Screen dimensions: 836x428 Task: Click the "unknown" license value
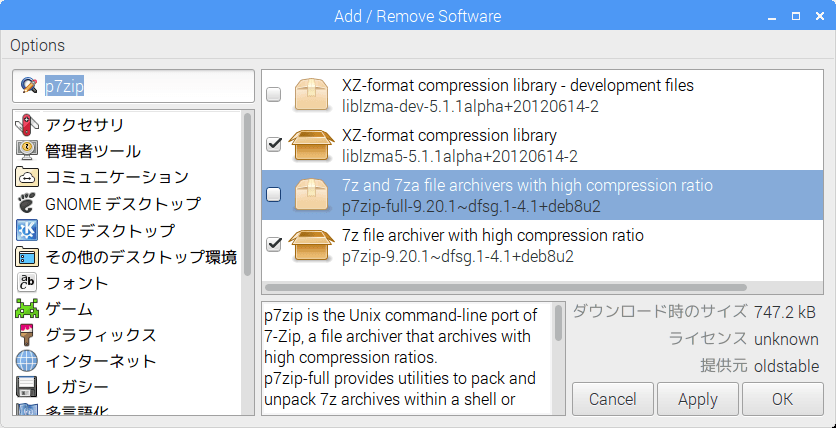point(786,339)
